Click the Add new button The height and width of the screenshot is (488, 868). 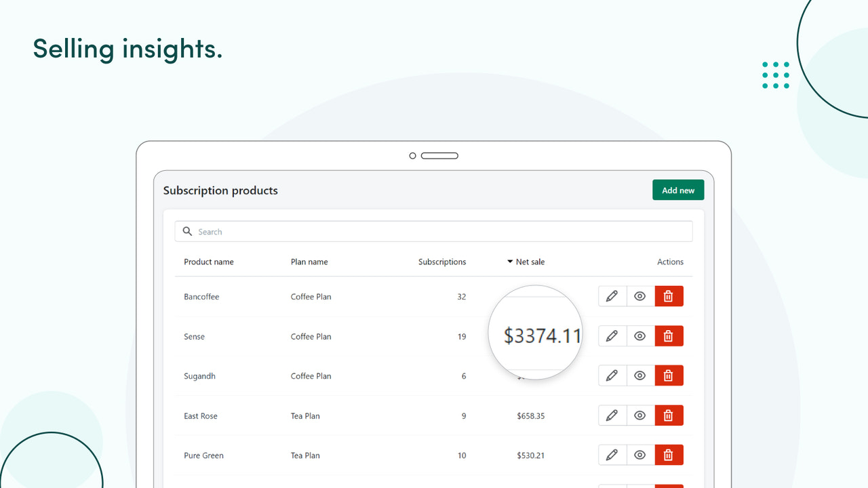coord(678,190)
